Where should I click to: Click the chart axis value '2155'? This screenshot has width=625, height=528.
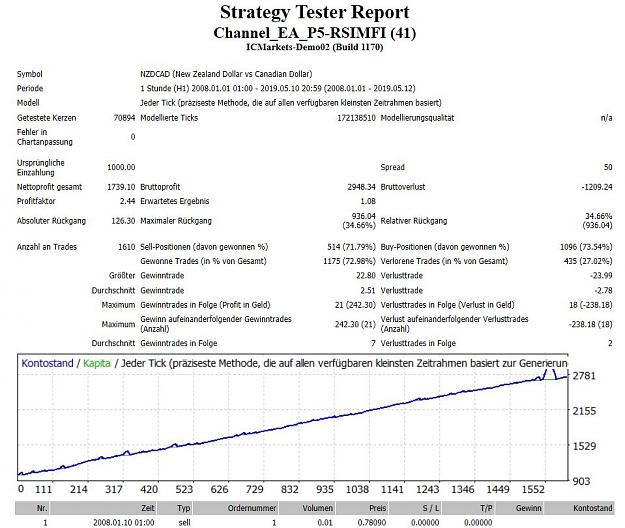[x=584, y=411]
